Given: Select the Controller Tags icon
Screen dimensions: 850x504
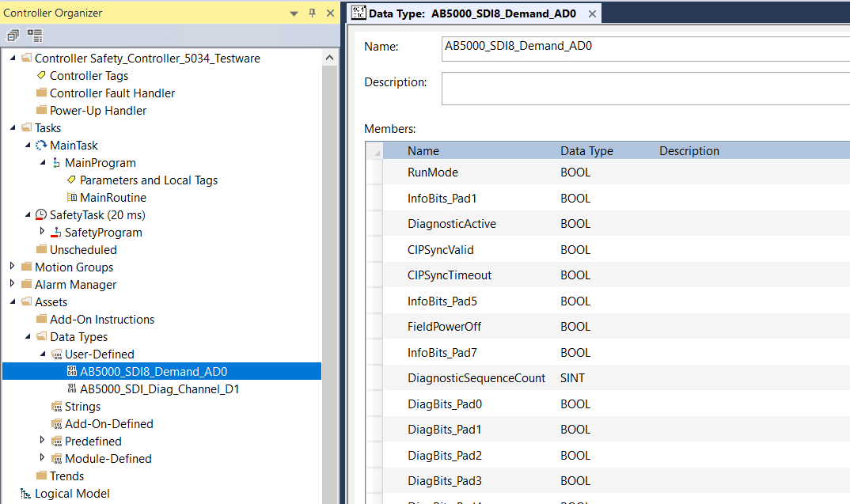Looking at the screenshot, I should [41, 75].
